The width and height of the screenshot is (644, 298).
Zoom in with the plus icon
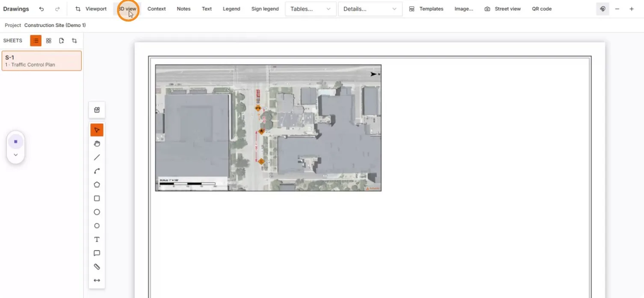pos(632,9)
